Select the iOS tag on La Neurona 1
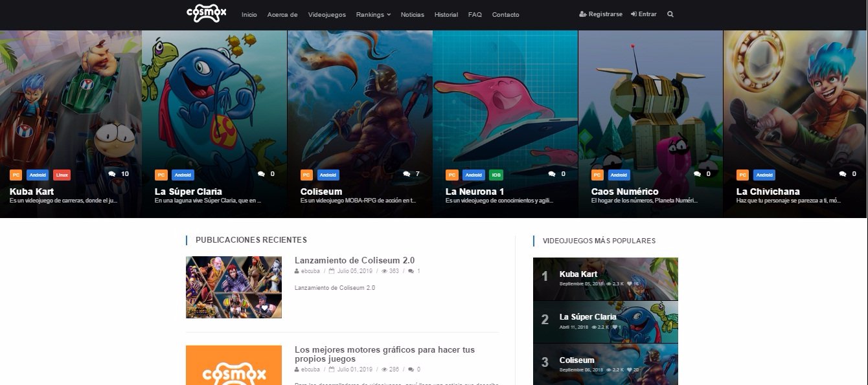 click(496, 175)
